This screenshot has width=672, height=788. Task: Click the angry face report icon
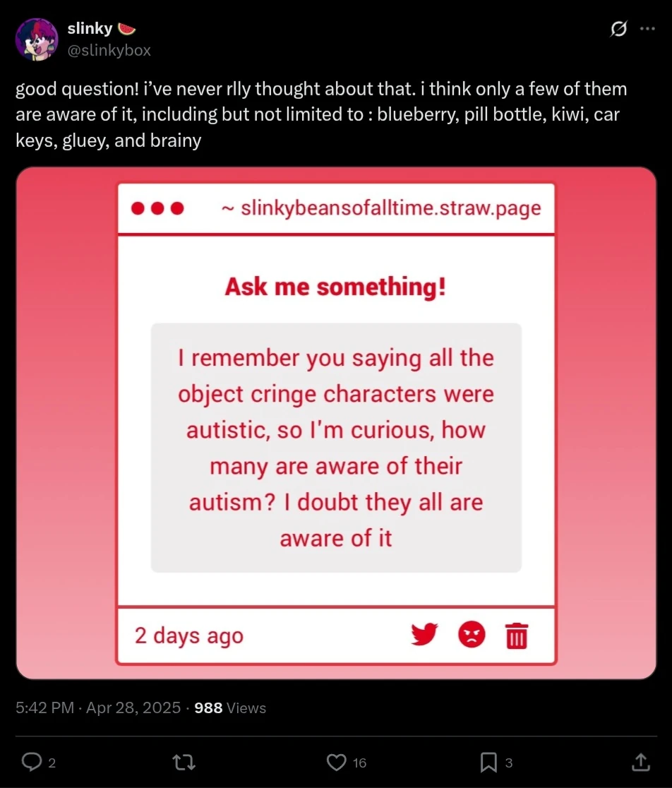472,635
